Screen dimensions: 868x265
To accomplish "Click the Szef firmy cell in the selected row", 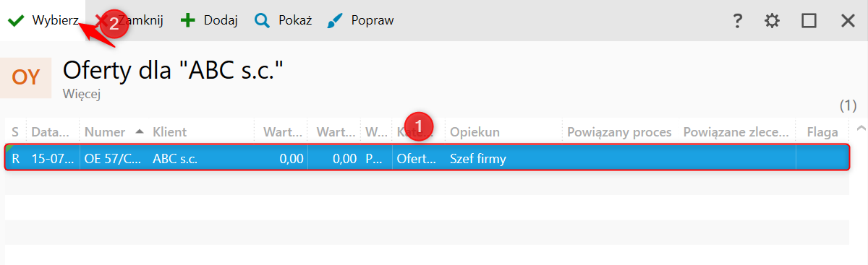I will pyautogui.click(x=477, y=159).
